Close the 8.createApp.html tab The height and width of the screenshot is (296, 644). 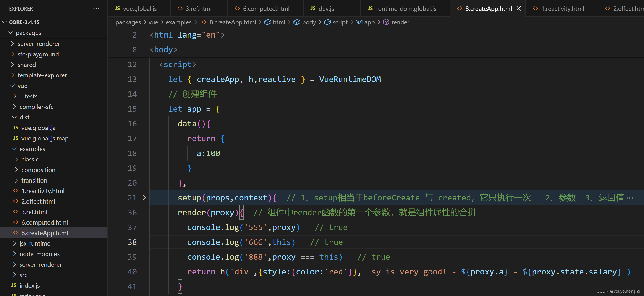[x=519, y=9]
